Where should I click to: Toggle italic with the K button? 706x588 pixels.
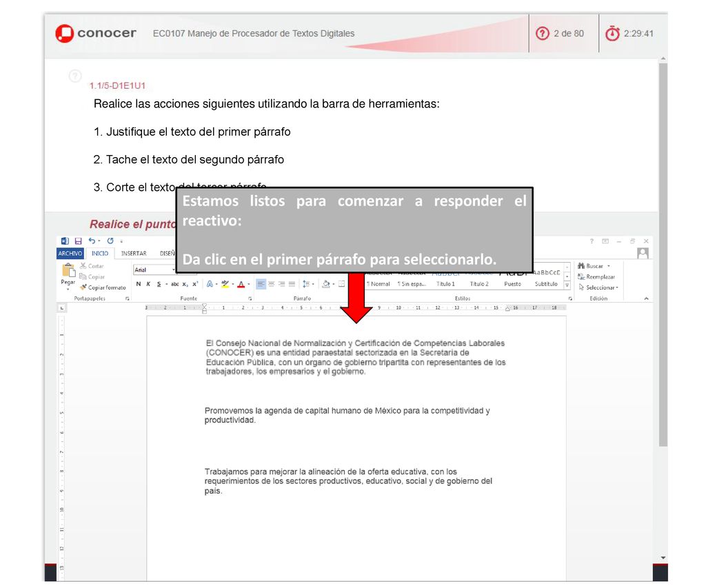coord(148,284)
